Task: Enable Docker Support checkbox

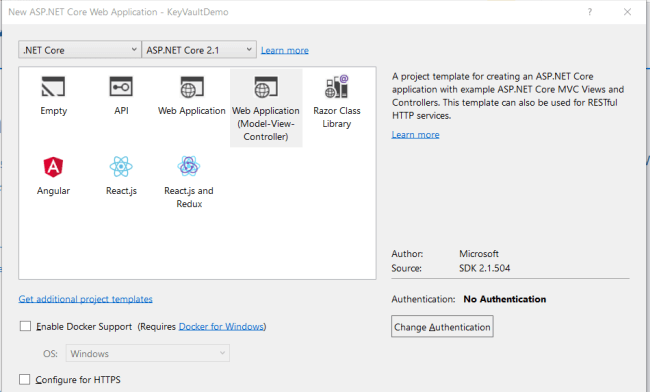Action: pyautogui.click(x=25, y=326)
